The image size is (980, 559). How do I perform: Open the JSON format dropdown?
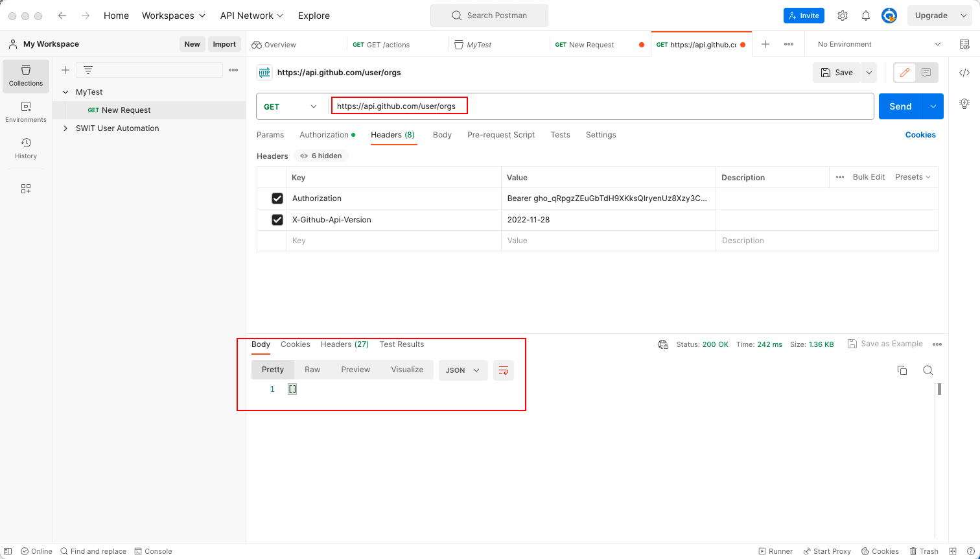pyautogui.click(x=463, y=370)
